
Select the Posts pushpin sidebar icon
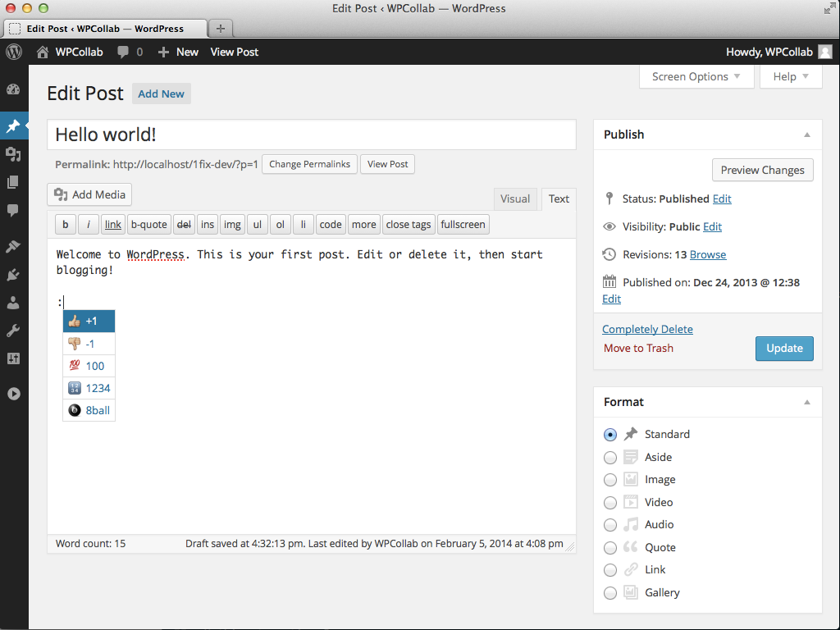[13, 126]
